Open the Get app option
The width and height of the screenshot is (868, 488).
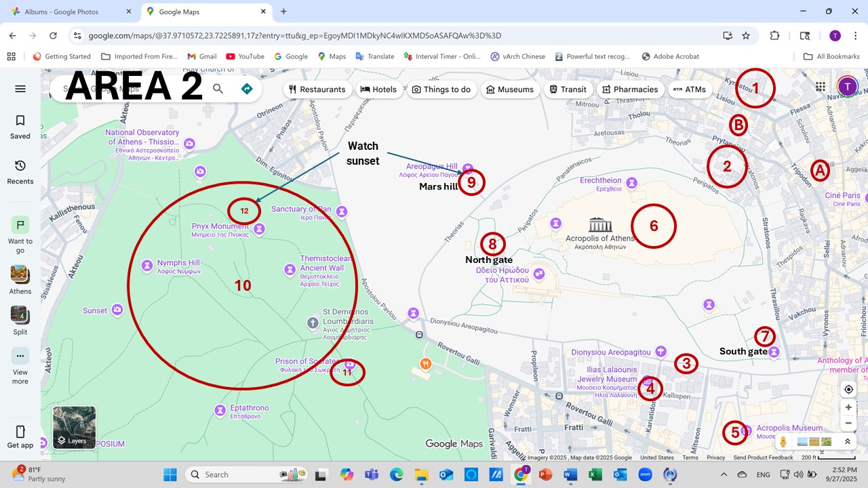pos(20,436)
